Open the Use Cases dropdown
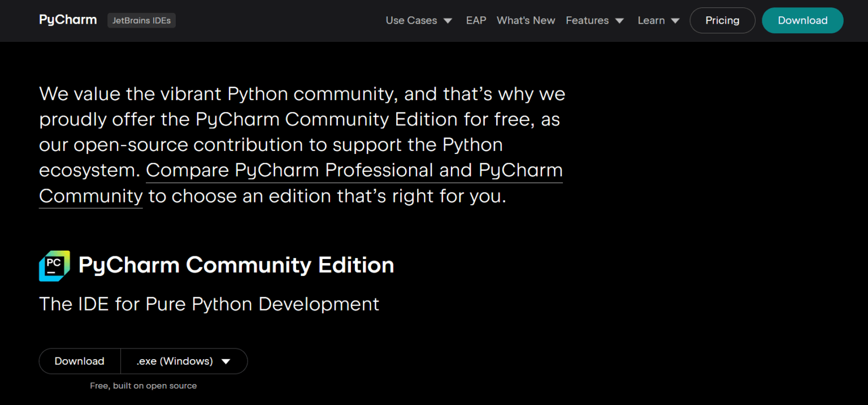 coord(411,20)
